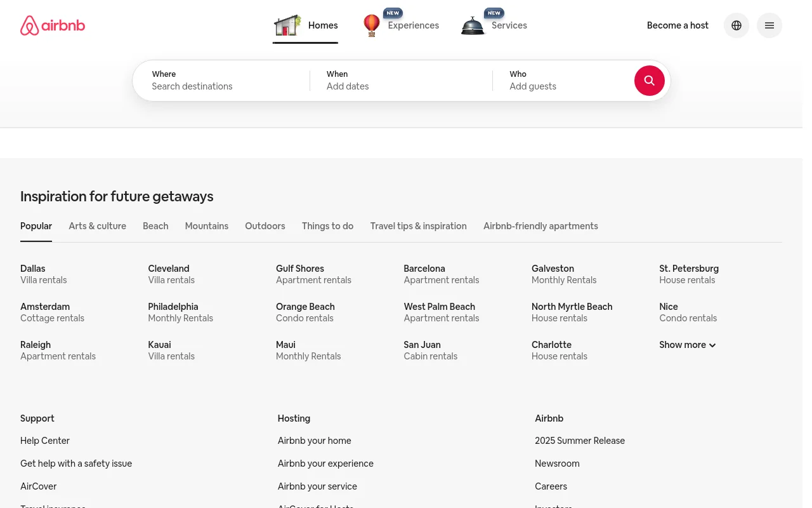Screen dimensions: 812x508
Task: Switch to the Beach tab
Action: pos(155,226)
